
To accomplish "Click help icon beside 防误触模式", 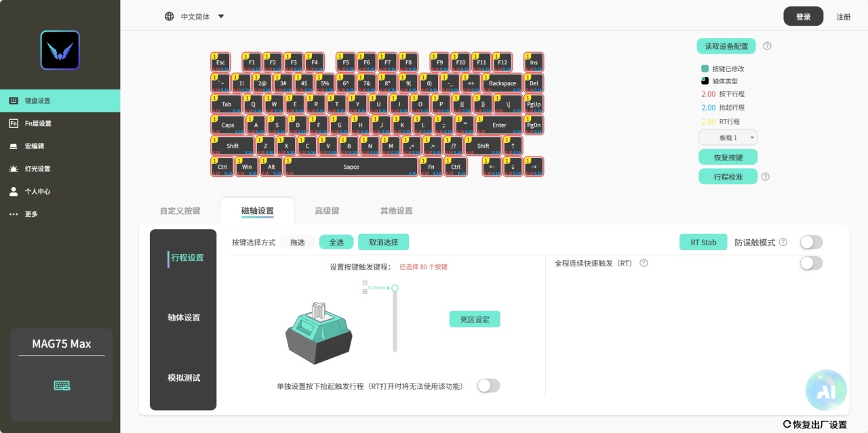I will point(783,242).
